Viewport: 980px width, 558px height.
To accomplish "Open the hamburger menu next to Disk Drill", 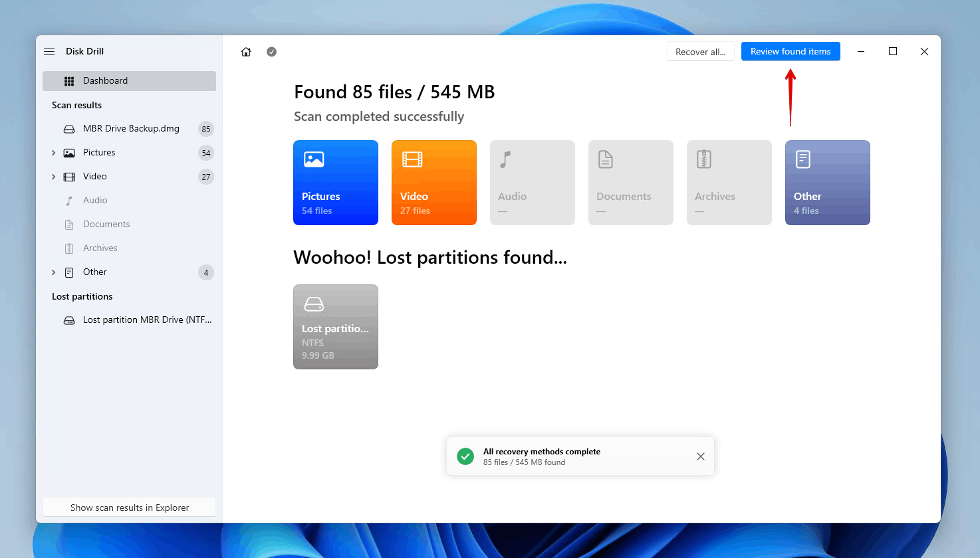I will coord(49,51).
